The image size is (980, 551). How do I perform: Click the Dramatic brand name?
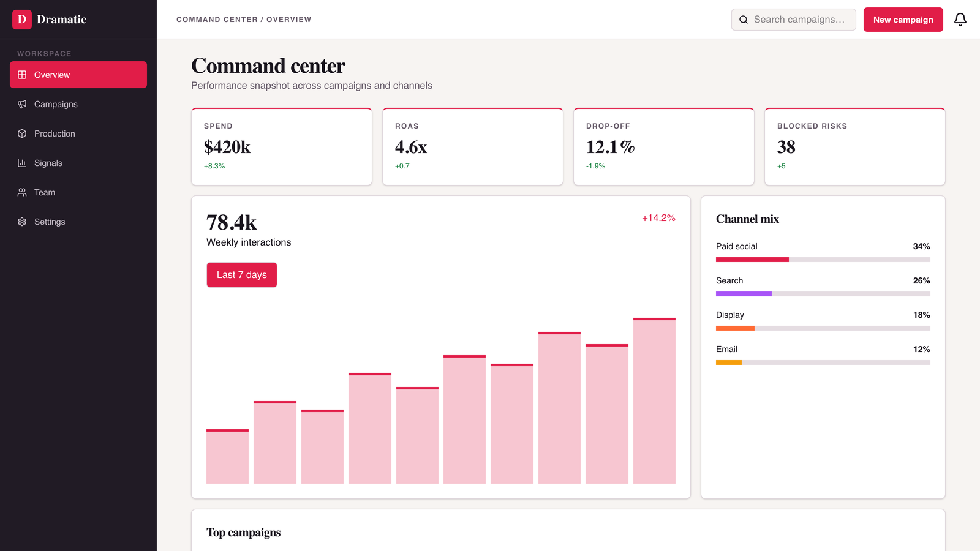pyautogui.click(x=61, y=20)
